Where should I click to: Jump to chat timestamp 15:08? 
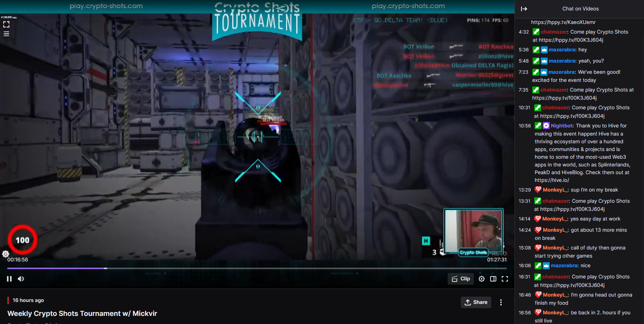525,248
